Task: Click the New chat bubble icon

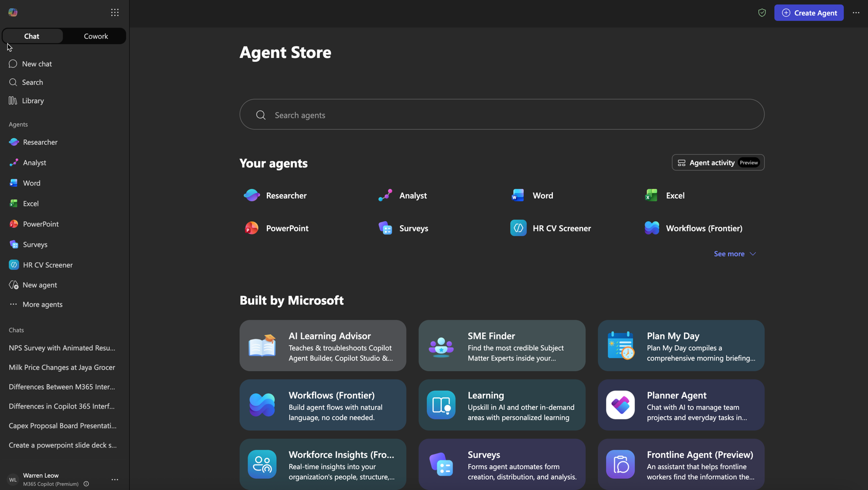Action: coord(13,63)
